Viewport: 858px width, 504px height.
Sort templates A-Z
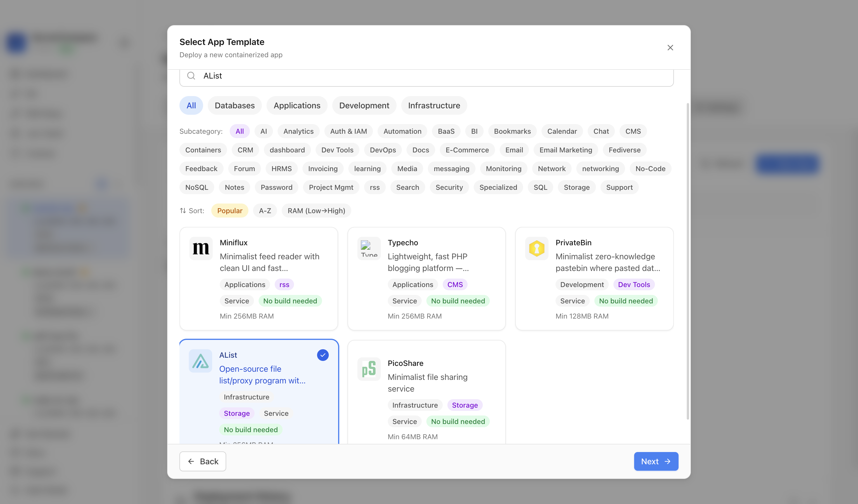265,211
